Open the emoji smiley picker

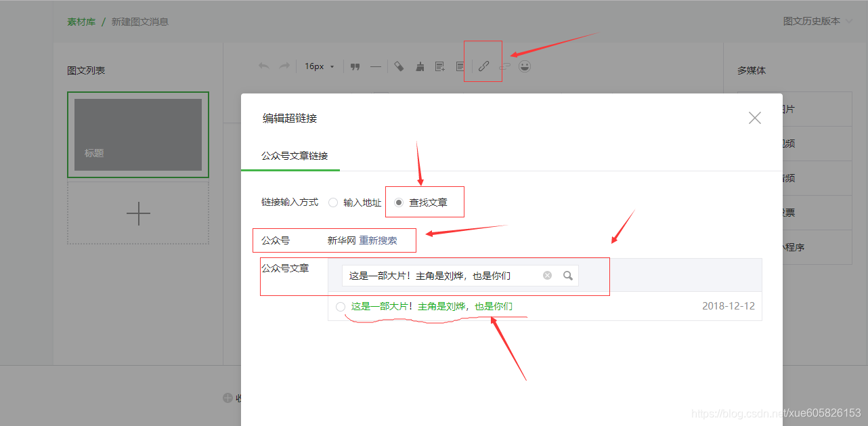click(525, 66)
